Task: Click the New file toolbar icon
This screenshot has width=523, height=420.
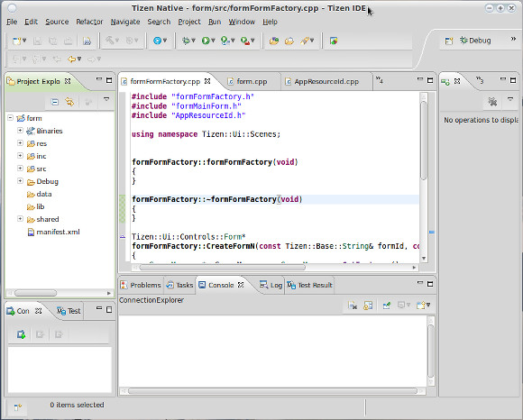Action: click(16, 41)
